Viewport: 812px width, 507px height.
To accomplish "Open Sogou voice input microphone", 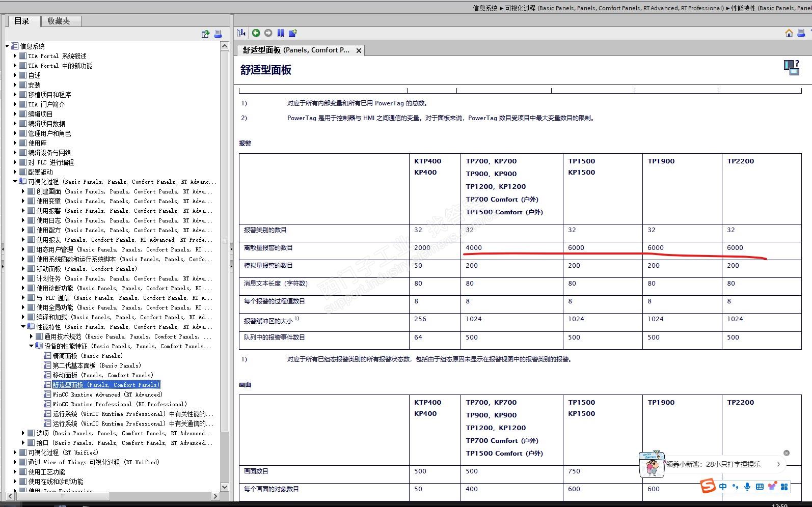I will [x=747, y=487].
